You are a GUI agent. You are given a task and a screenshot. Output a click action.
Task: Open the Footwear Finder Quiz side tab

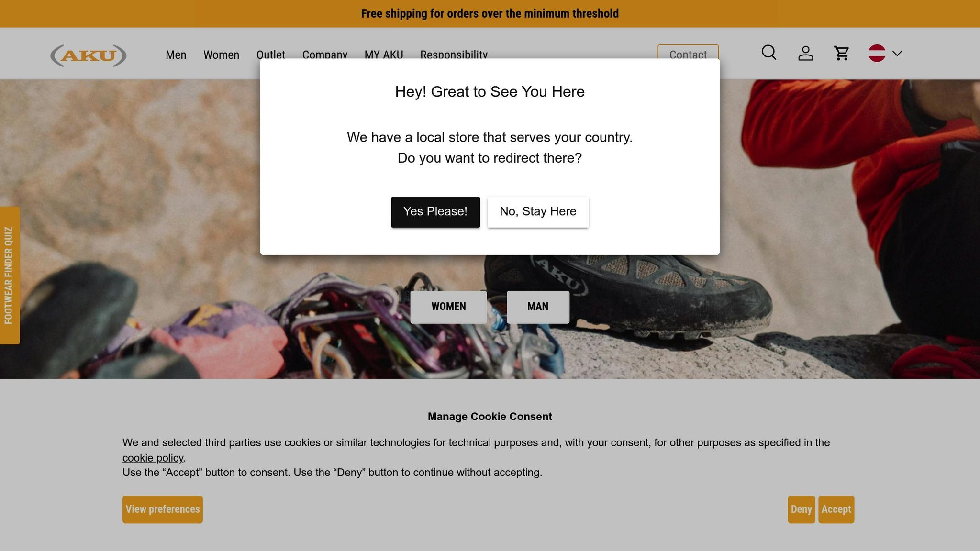(x=10, y=275)
